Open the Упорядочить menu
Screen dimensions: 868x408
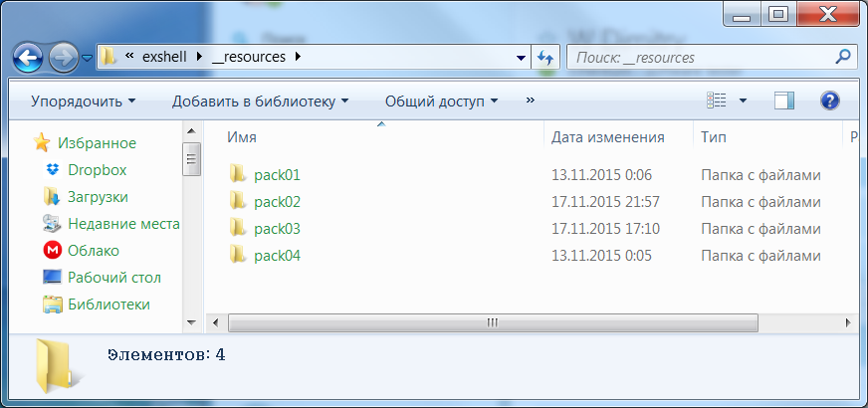(83, 101)
